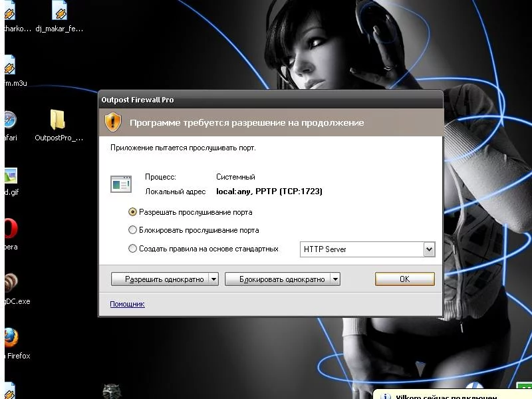Click the system process window icon

coord(121,184)
